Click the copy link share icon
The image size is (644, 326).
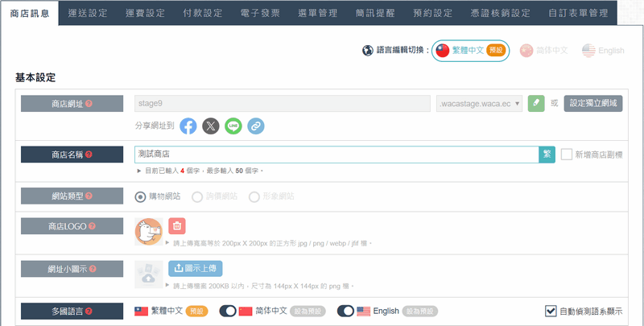[256, 126]
